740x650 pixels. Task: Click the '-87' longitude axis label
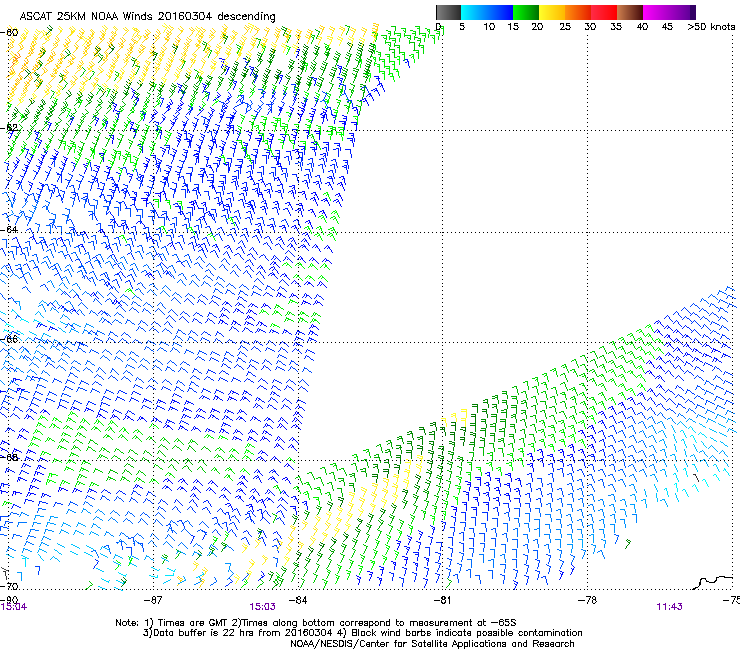point(152,600)
